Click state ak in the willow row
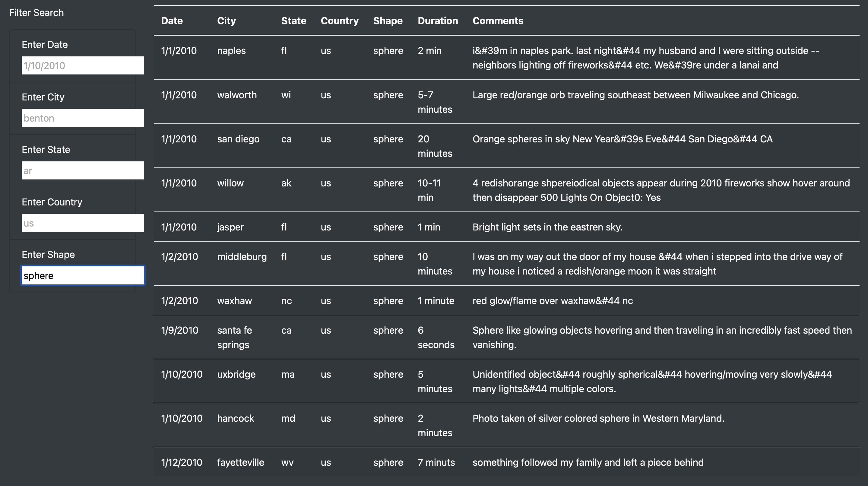Image resolution: width=868 pixels, height=486 pixels. pyautogui.click(x=286, y=183)
